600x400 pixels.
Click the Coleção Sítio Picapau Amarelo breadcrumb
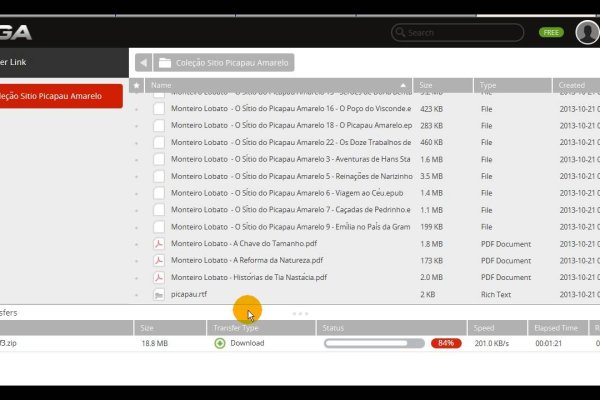click(233, 63)
